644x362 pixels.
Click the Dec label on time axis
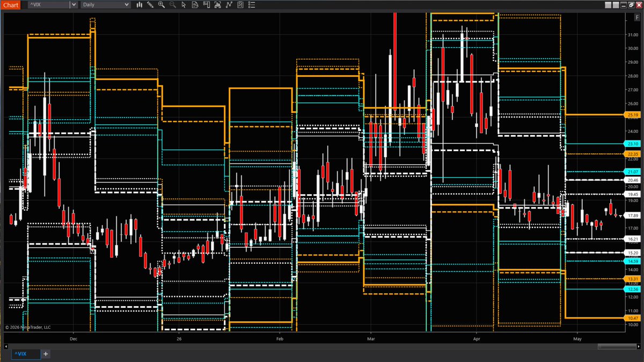coord(74,339)
